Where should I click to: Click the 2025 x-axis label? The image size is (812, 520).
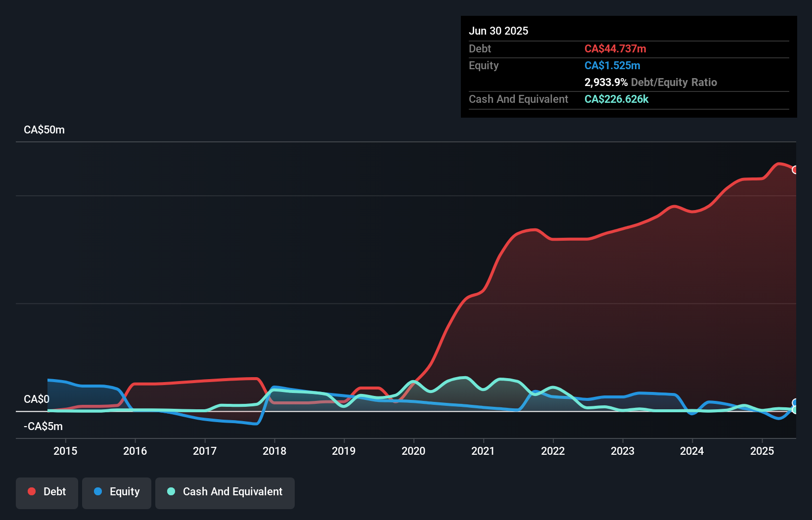click(762, 451)
